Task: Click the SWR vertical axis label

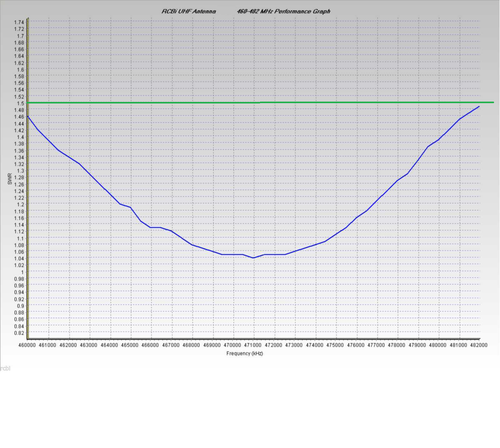Action: point(9,179)
